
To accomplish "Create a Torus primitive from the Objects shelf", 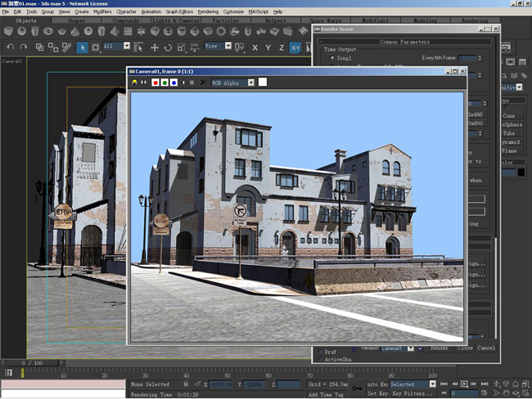I will tap(48, 32).
